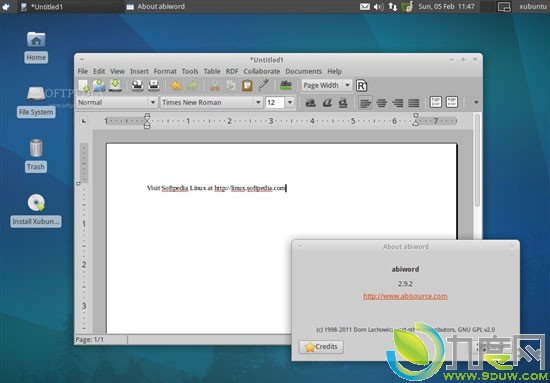The image size is (550, 383).
Task: Expand the formatting toolbar overflow arrow
Action: coord(476,102)
